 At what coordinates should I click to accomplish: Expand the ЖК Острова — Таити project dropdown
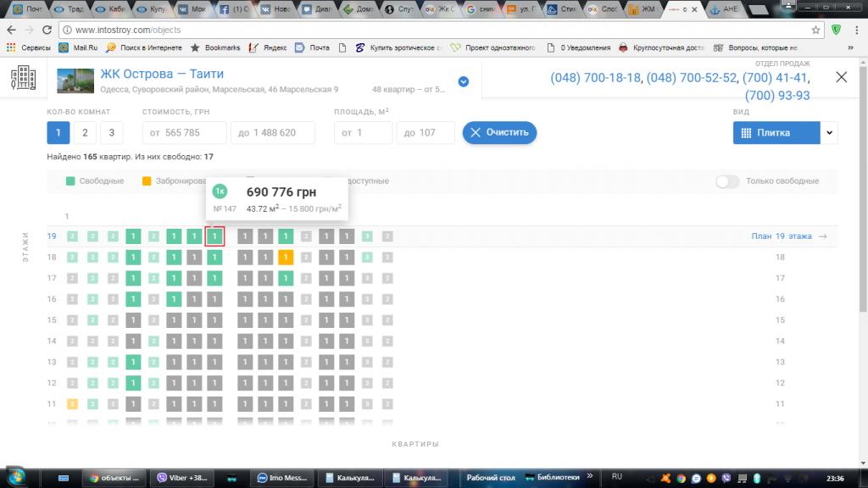point(464,82)
